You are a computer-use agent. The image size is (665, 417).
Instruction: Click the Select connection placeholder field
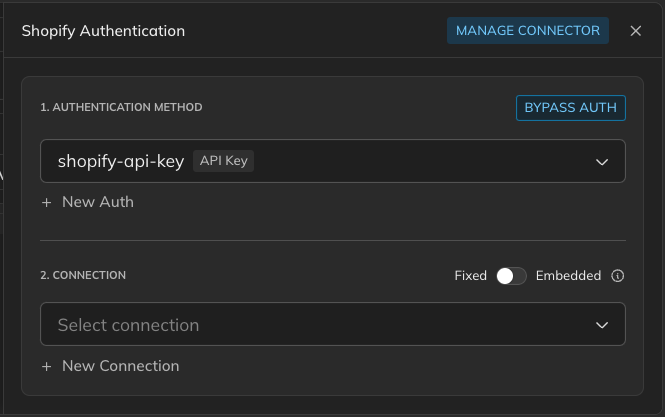click(128, 325)
